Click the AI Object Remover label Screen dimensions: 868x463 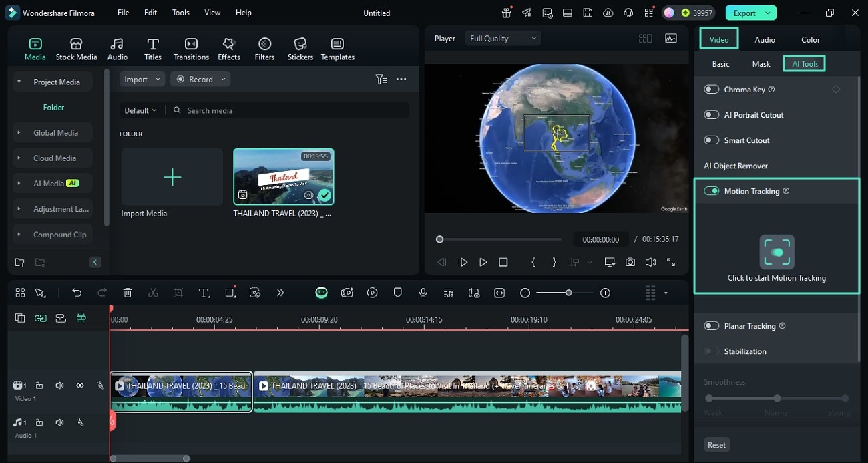coord(736,166)
